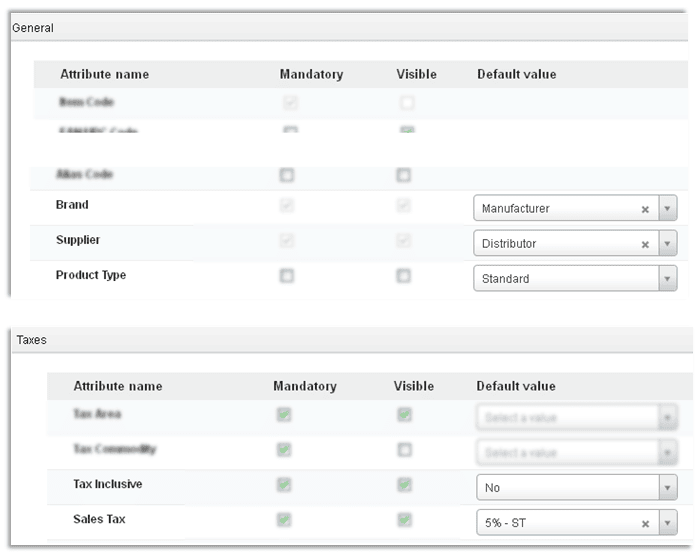Open the Brand default value dropdown arrow
The height and width of the screenshot is (558, 700).
coord(668,209)
